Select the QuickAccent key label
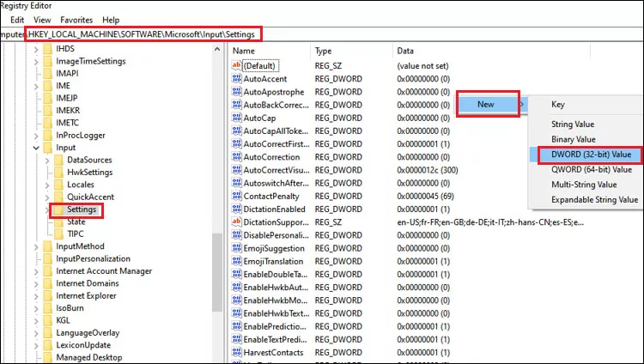This screenshot has height=364, width=644. (90, 197)
